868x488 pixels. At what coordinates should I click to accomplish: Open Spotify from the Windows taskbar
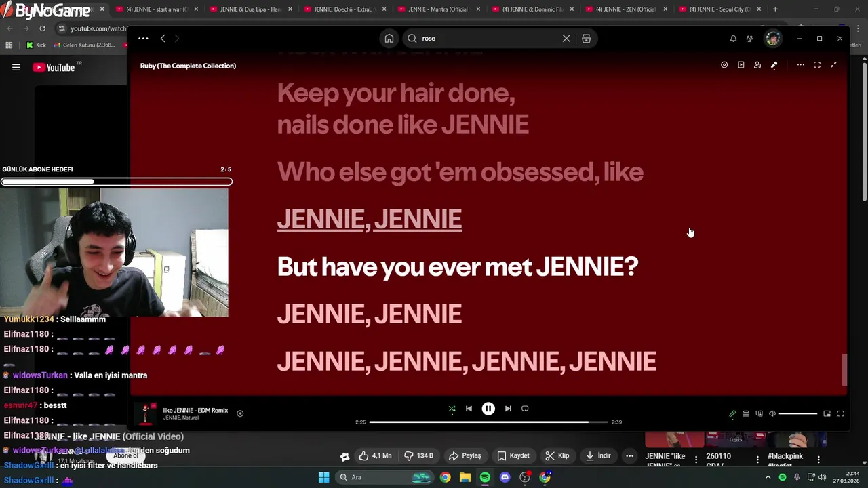click(x=485, y=477)
